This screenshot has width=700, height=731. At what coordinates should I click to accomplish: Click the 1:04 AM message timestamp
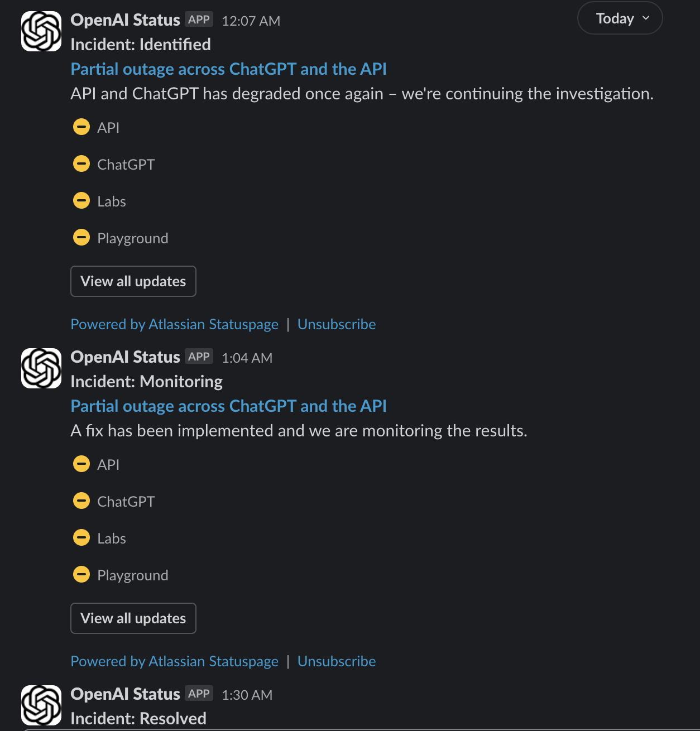[x=247, y=358]
